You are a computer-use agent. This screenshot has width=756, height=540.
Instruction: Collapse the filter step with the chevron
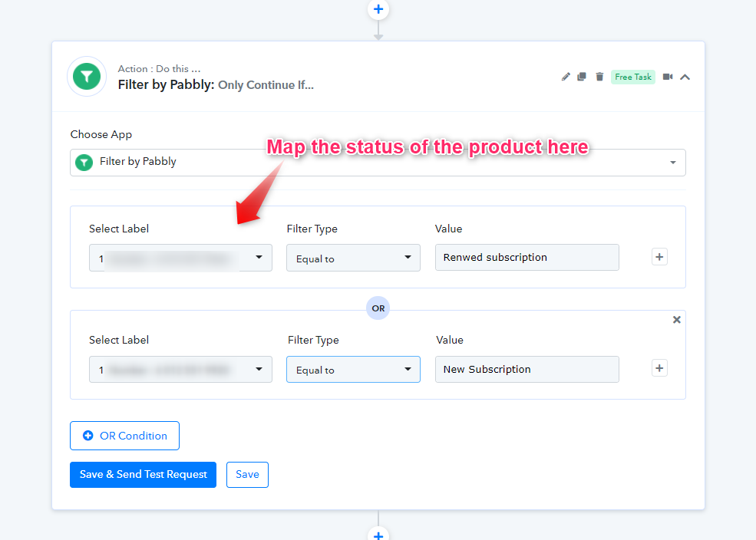(x=685, y=77)
